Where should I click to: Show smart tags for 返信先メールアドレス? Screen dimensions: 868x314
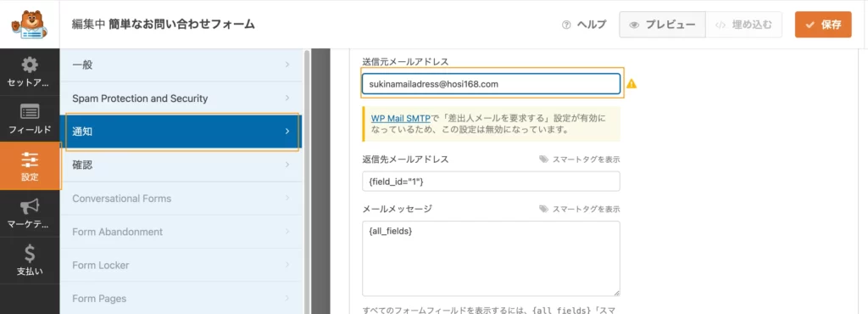580,160
